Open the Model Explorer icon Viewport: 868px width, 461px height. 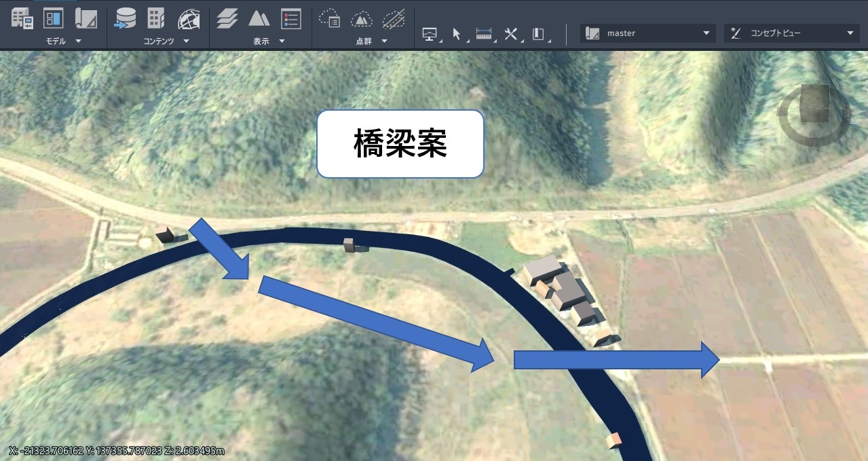coord(22,18)
